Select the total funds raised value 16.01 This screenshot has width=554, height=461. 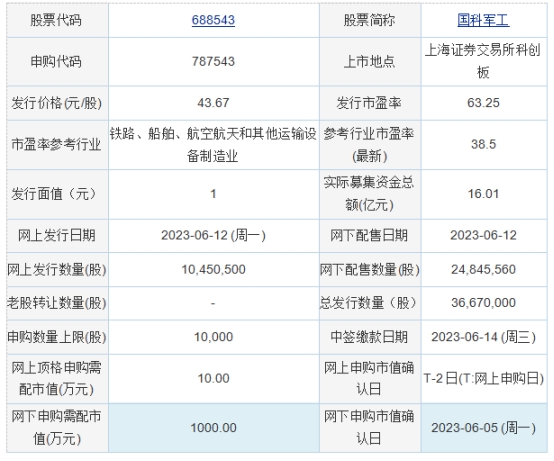[x=483, y=194]
